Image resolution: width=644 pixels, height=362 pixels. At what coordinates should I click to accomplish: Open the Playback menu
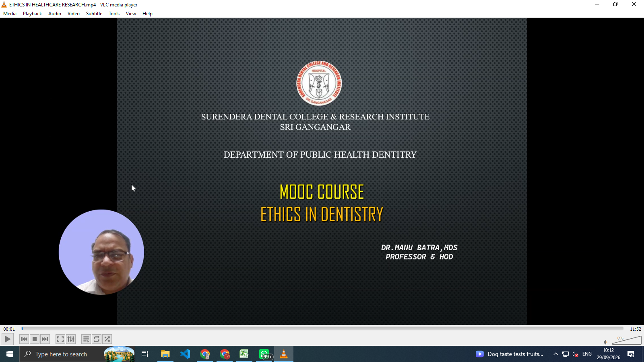pyautogui.click(x=32, y=14)
